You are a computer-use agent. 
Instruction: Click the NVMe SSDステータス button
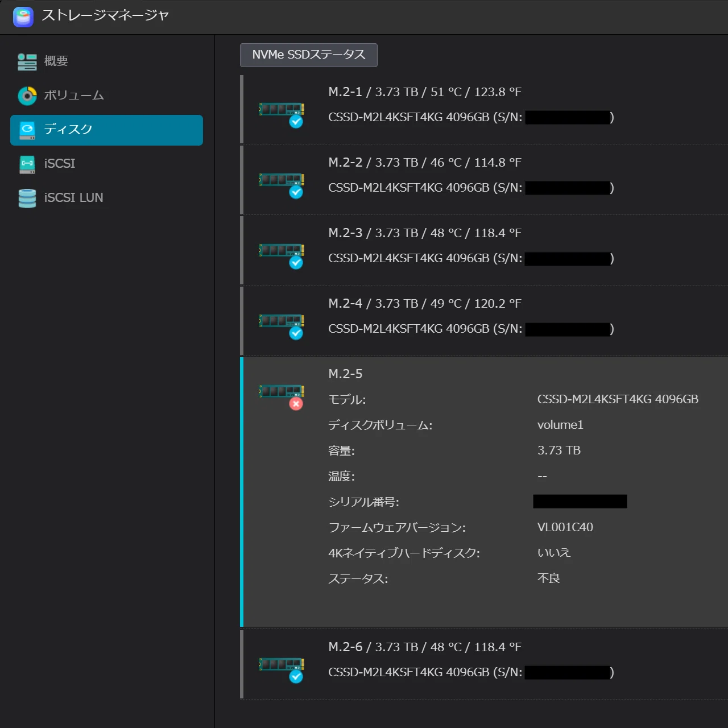[309, 55]
